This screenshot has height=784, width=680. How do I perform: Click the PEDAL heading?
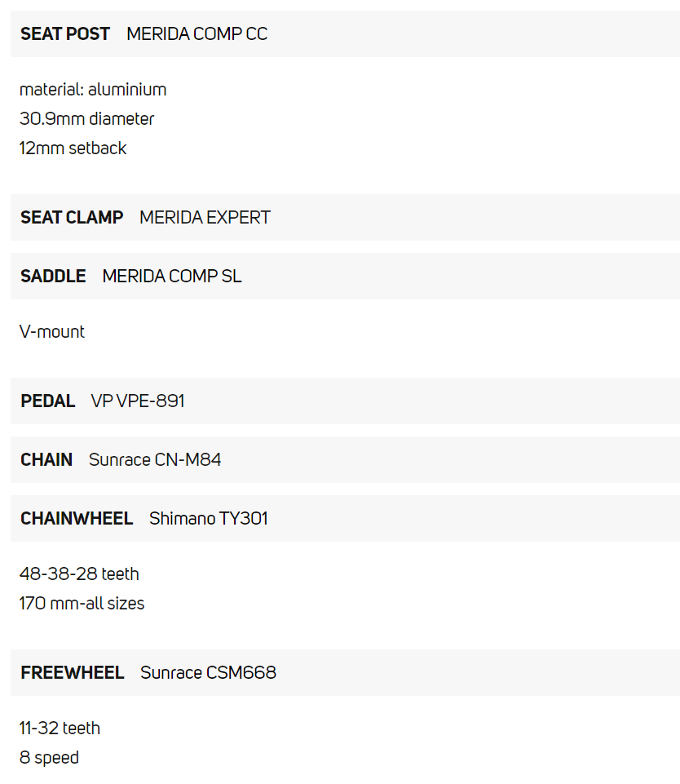point(47,401)
